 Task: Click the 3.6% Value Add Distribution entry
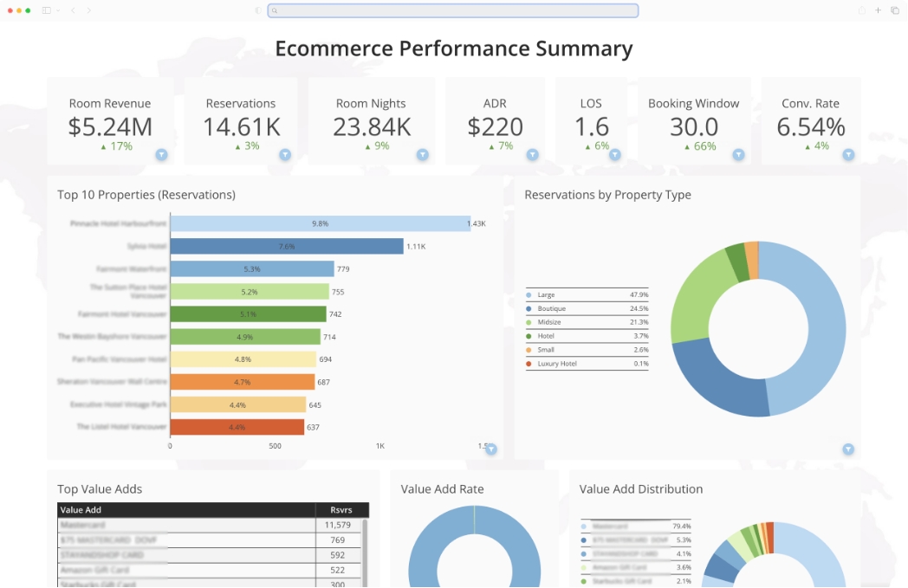(636, 568)
